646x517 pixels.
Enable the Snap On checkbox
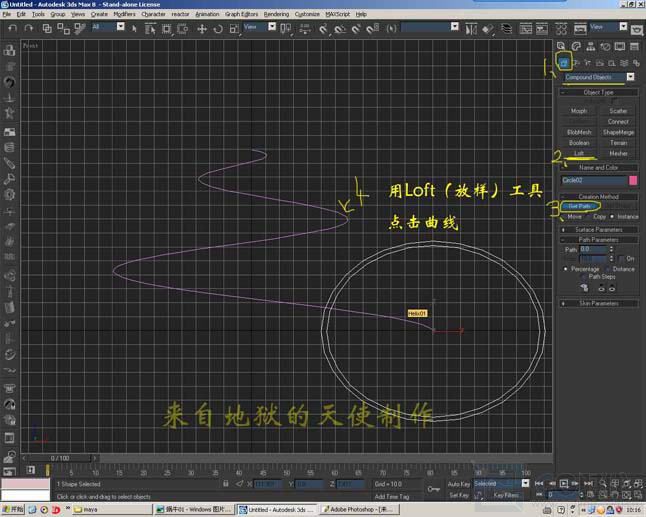tap(621, 259)
